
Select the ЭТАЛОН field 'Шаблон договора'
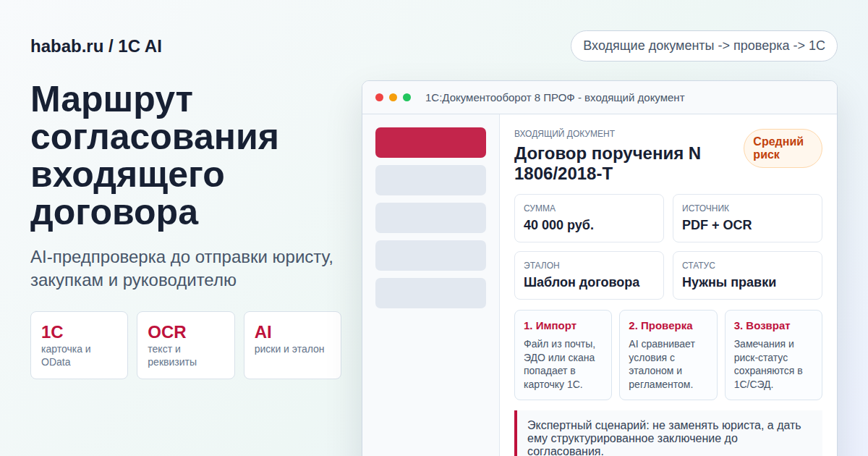point(589,275)
